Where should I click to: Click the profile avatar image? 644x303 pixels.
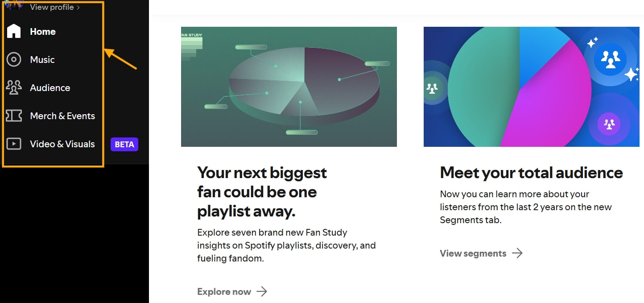click(x=14, y=4)
